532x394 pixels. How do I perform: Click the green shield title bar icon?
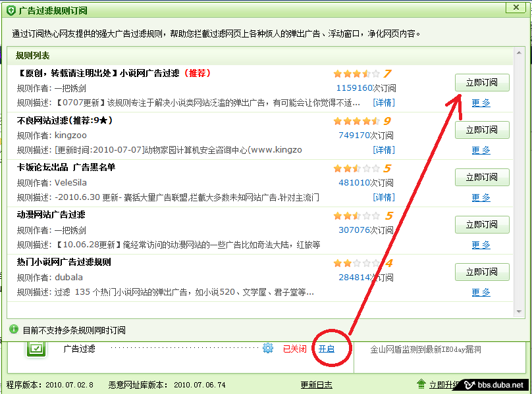pyautogui.click(x=11, y=11)
